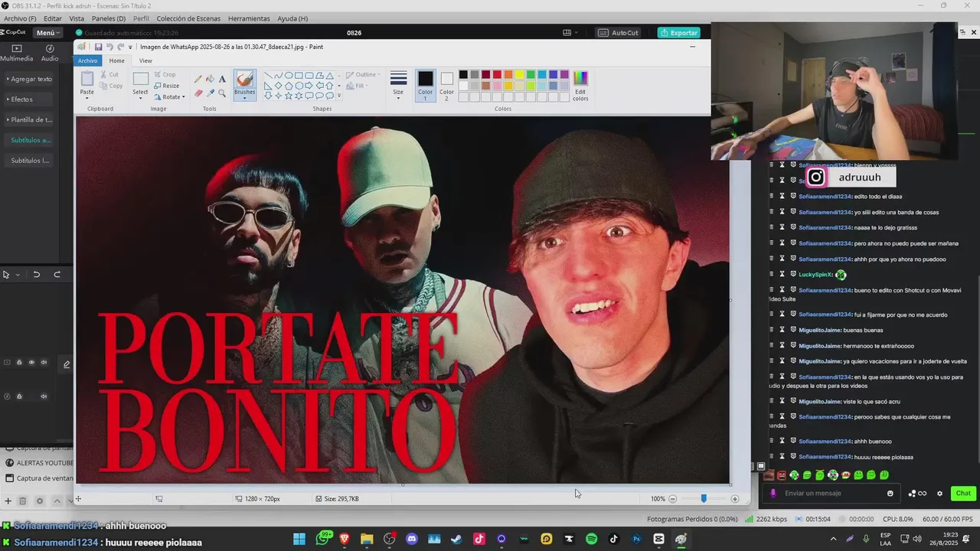
Task: Open Archivo (F) menu in OBS
Action: point(20,18)
